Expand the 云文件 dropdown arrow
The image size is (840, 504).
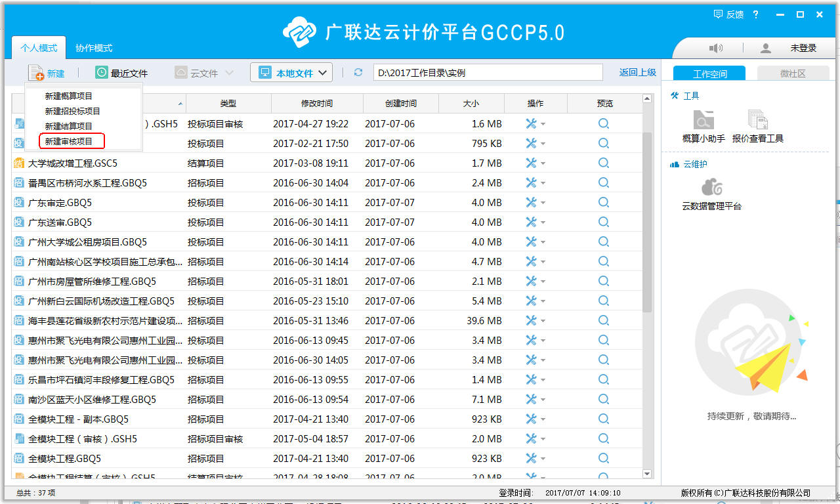click(229, 73)
